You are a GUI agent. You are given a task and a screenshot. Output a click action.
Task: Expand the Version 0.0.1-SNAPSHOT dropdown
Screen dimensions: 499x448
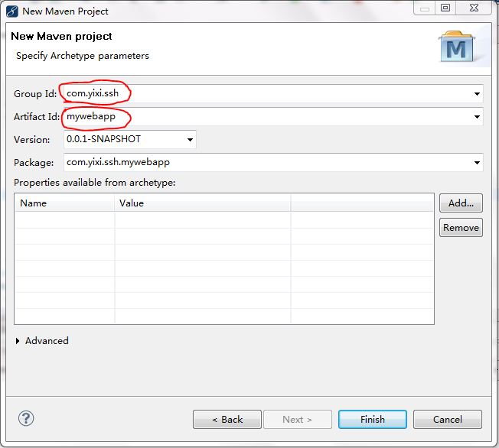coord(190,140)
